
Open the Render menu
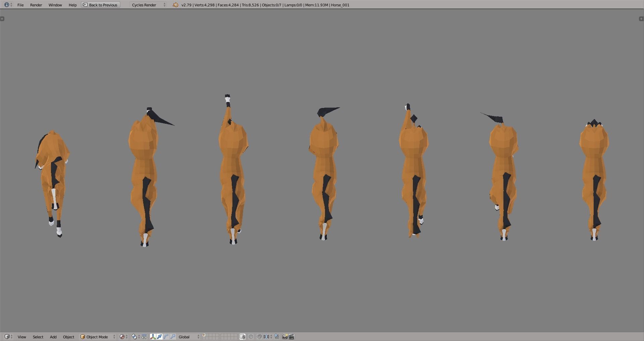point(36,5)
